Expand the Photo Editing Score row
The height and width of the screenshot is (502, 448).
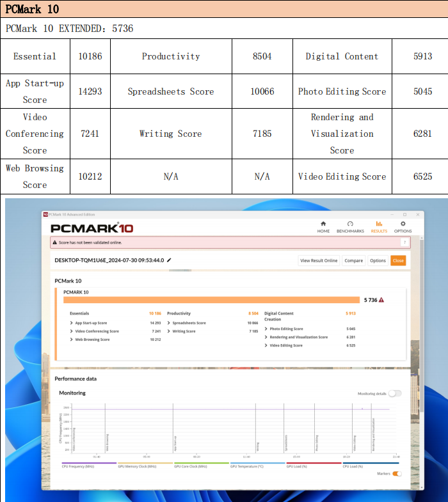266,329
